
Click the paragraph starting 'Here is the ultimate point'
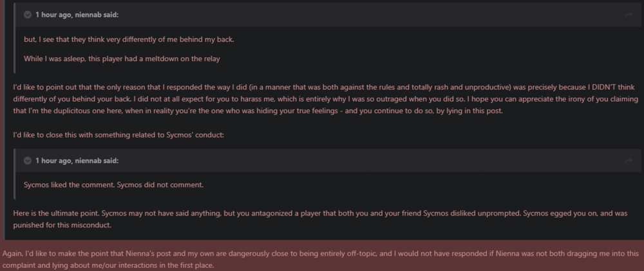coord(322,218)
